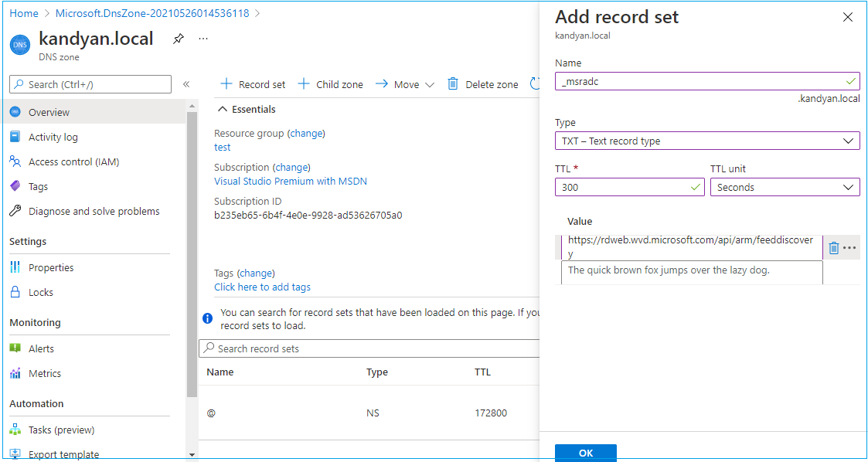The image size is (868, 462).
Task: Sort by the Name column header
Action: tap(220, 372)
